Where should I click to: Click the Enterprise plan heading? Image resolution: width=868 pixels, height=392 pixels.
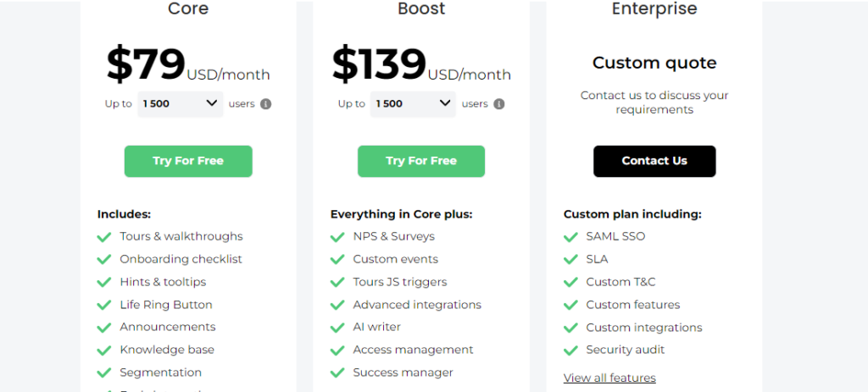click(x=654, y=9)
